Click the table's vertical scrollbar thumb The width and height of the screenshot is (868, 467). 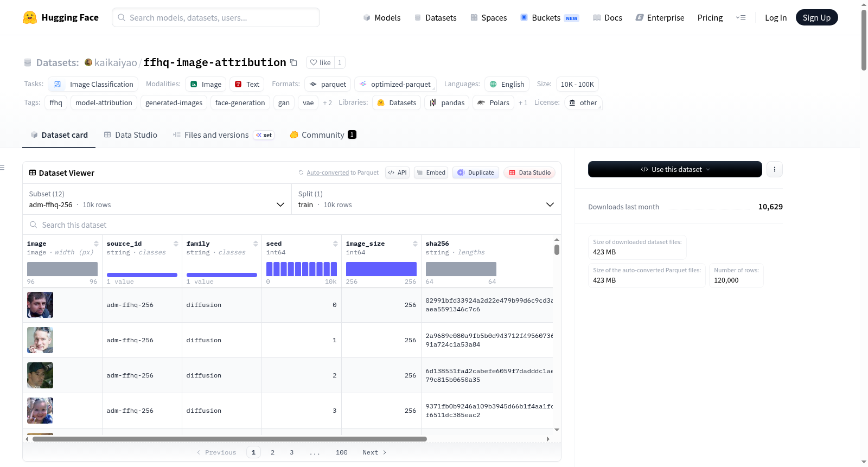(557, 250)
